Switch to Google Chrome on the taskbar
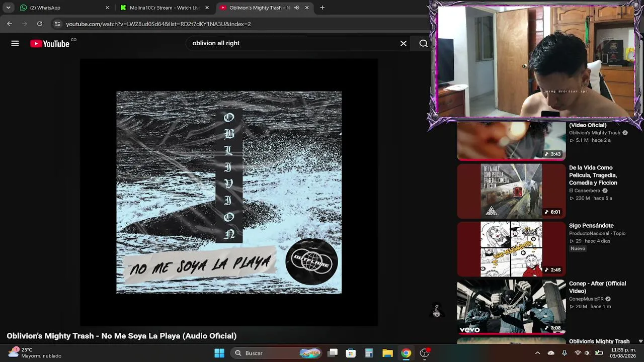 [406, 353]
